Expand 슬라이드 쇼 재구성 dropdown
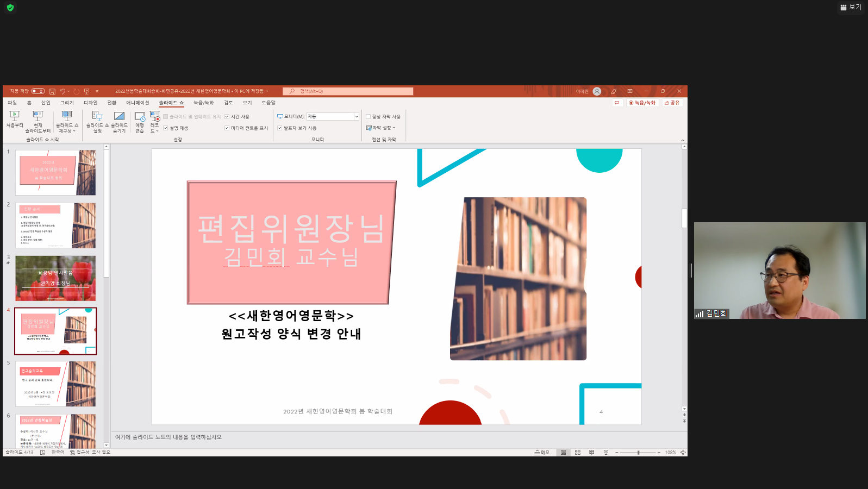The image size is (868, 489). tap(67, 130)
